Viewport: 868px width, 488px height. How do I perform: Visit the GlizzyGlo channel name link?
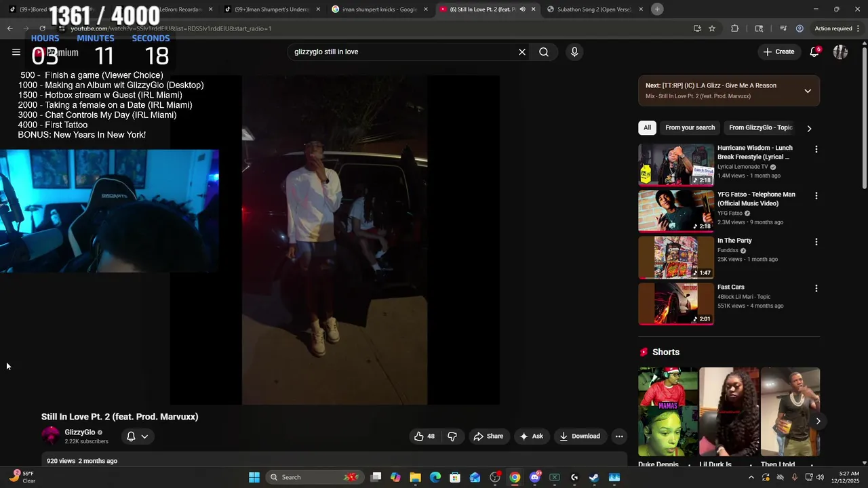(x=79, y=432)
